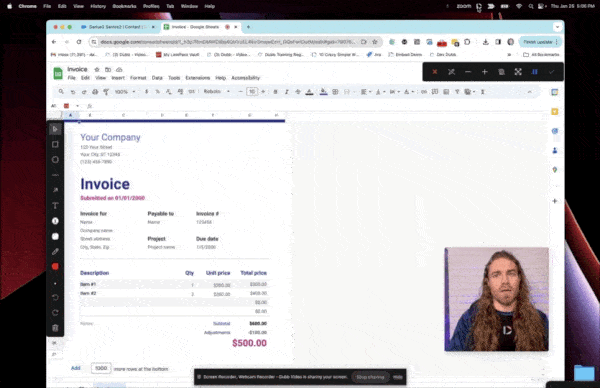This screenshot has height=388, width=600.
Task: Undo the last annotation in black toolbar
Action: 55,297
